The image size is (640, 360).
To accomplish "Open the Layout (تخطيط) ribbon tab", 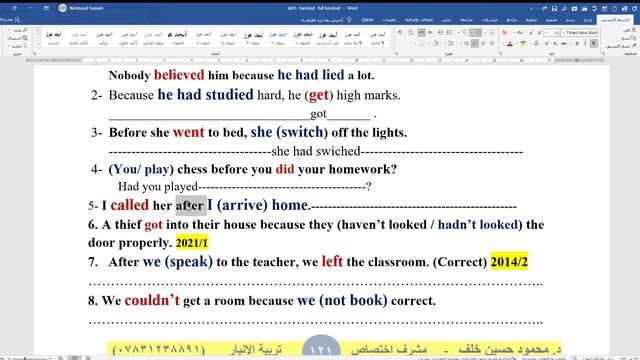I will (x=531, y=20).
